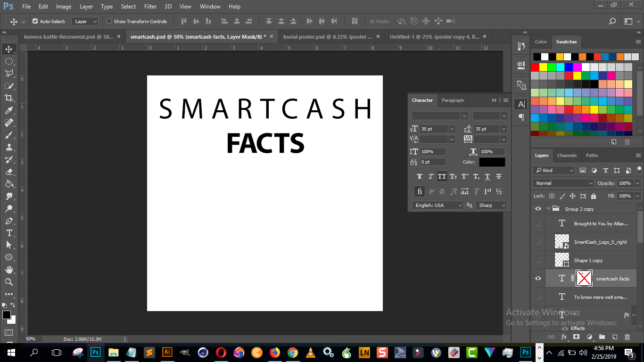Select the Crop tool
This screenshot has height=362, width=644.
click(9, 98)
